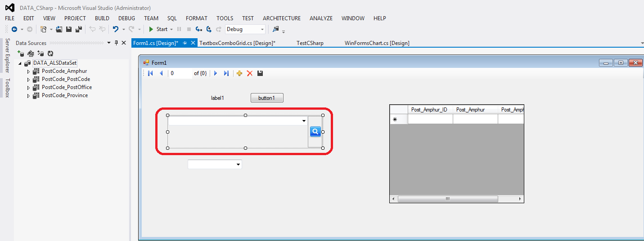Click the Save All toolbar icon
The height and width of the screenshot is (241, 644).
click(79, 29)
